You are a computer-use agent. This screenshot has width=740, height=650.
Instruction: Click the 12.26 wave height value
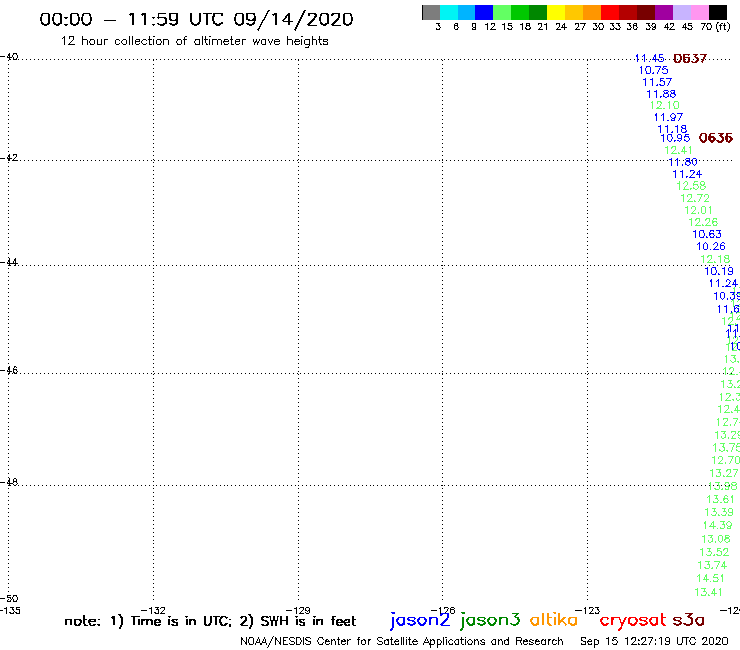click(x=703, y=222)
